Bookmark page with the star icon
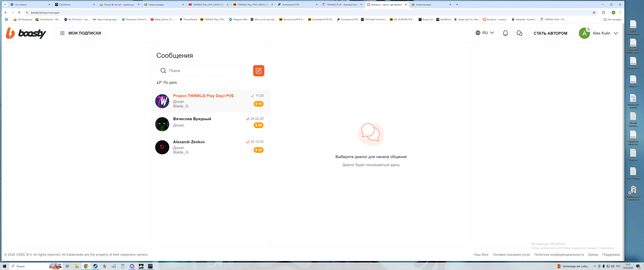This screenshot has height=270, width=644. tap(594, 13)
